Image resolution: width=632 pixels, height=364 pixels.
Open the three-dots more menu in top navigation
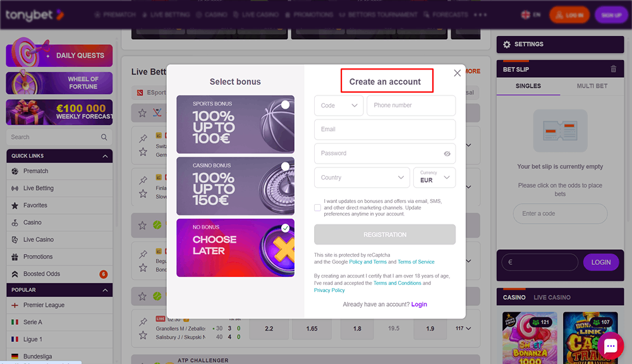click(480, 15)
